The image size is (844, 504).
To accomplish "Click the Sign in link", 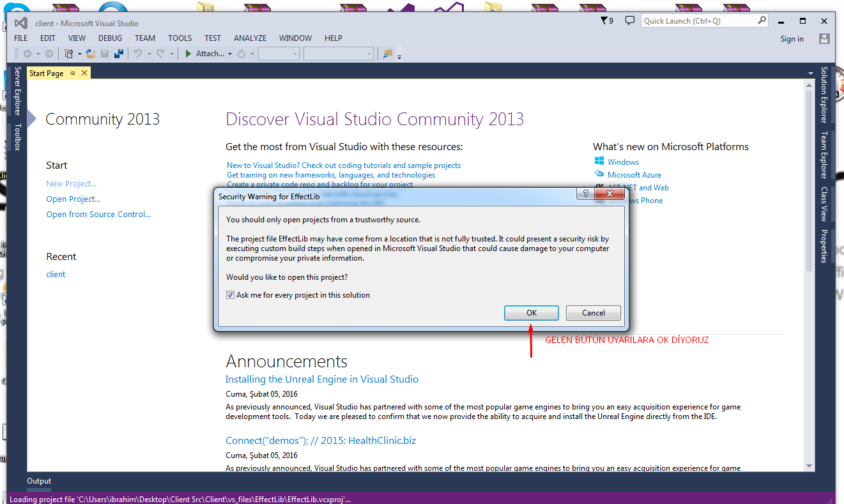I will (792, 39).
